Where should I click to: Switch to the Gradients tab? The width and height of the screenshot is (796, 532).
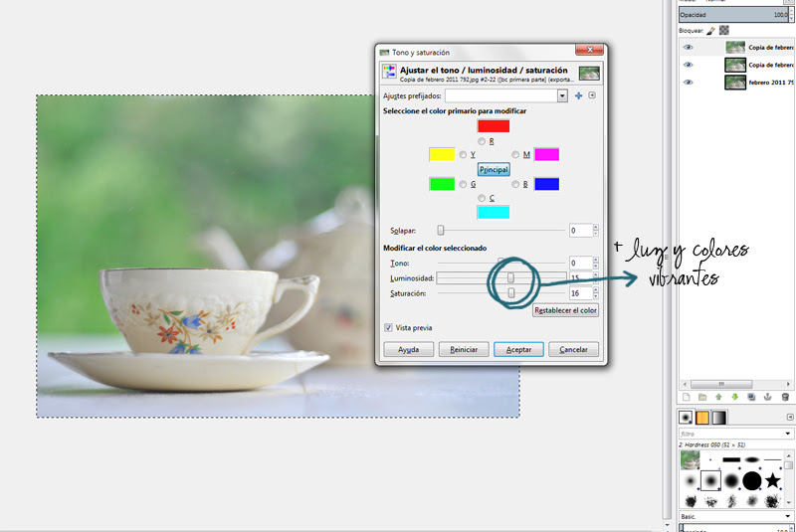click(x=719, y=418)
